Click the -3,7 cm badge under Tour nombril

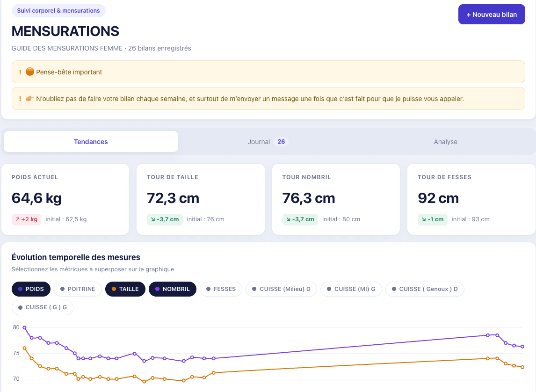(x=300, y=219)
